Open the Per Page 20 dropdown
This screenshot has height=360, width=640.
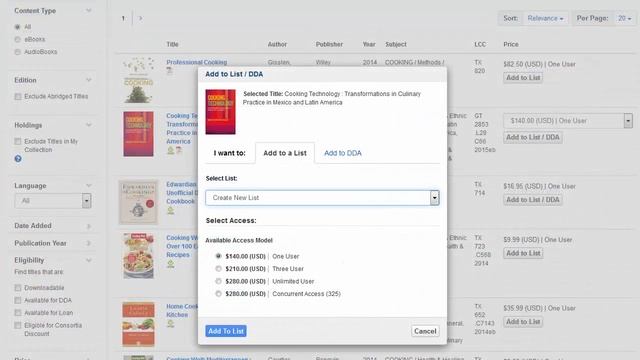coord(624,18)
